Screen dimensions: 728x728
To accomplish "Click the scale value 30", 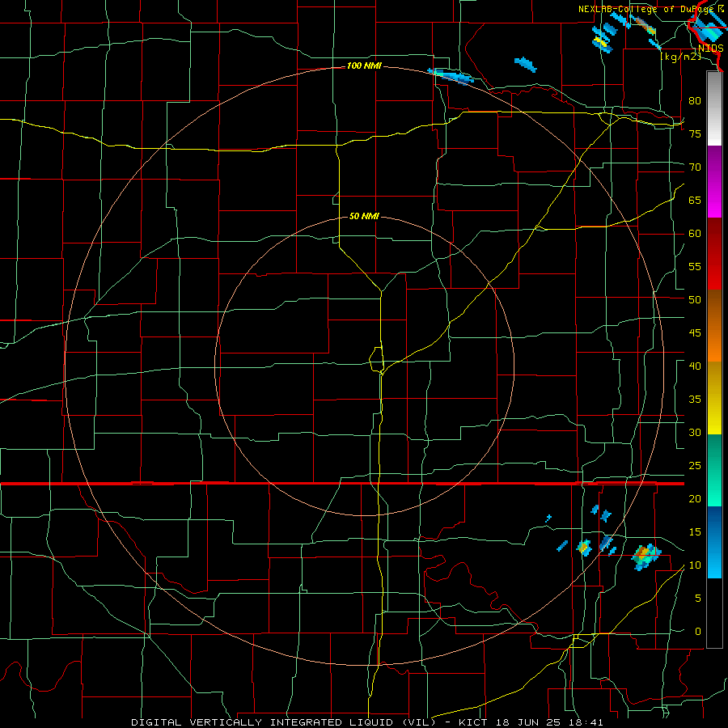I will [695, 432].
